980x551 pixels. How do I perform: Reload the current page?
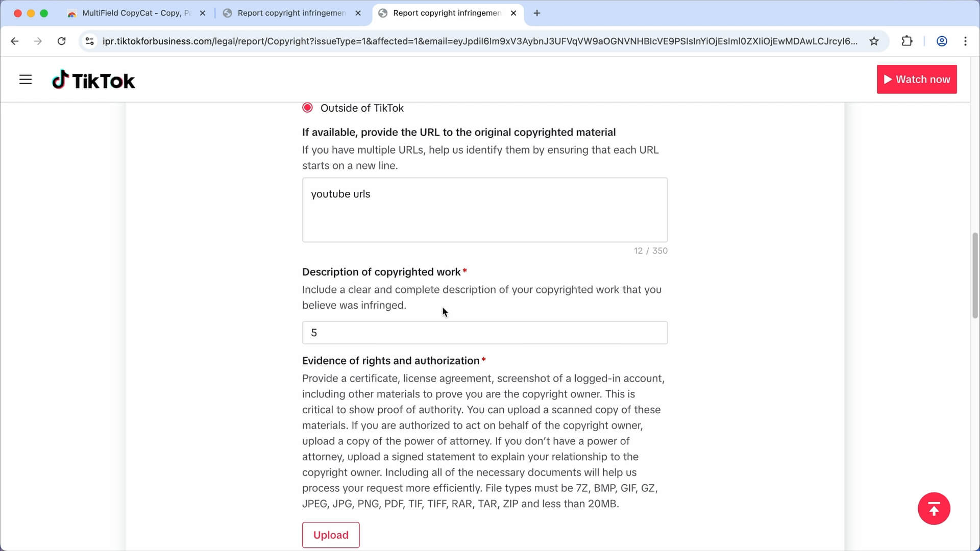click(62, 41)
